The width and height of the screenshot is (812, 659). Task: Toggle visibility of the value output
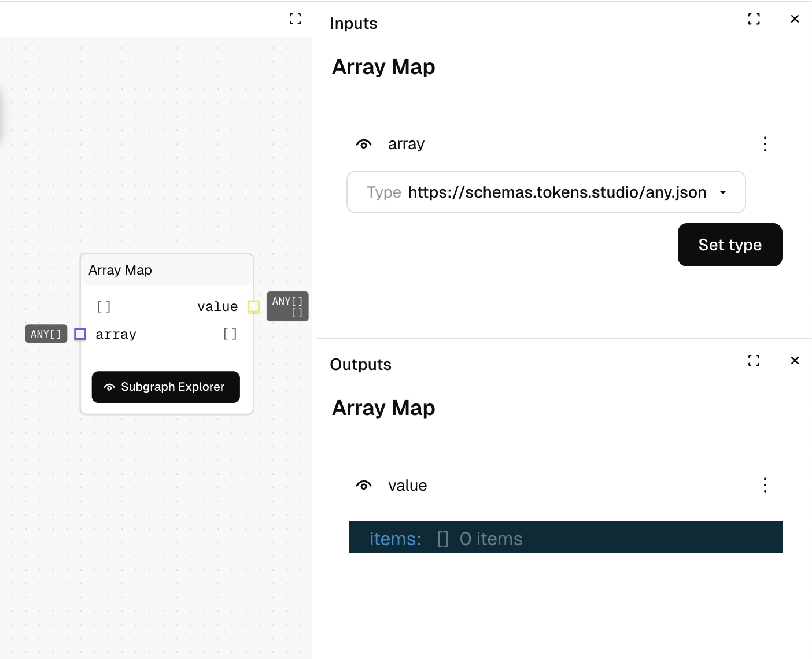[x=364, y=486]
